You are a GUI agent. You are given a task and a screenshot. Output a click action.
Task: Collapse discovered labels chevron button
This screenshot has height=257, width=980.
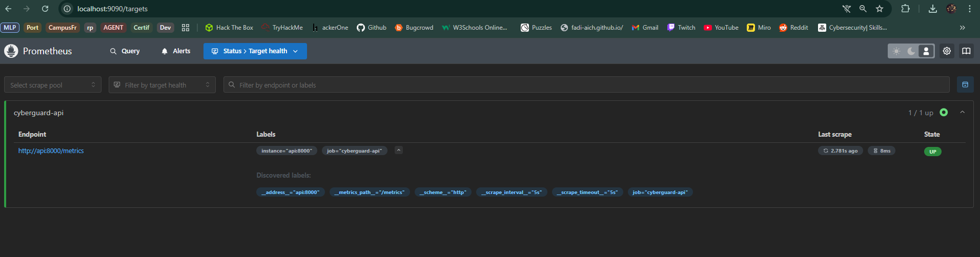399,151
